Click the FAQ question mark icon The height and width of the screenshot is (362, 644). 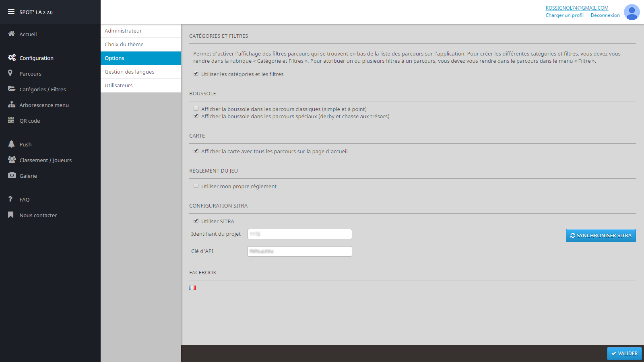[x=10, y=199]
